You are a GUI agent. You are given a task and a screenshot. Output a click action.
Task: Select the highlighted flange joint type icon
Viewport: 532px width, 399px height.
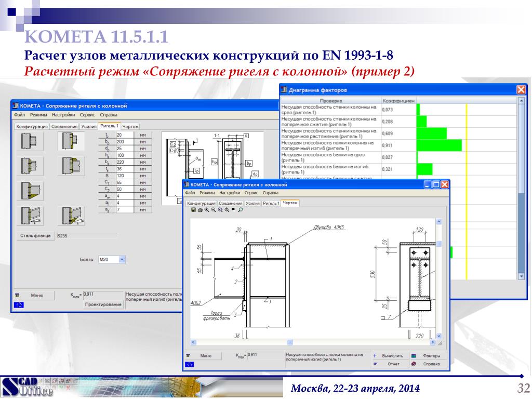pyautogui.click(x=71, y=141)
